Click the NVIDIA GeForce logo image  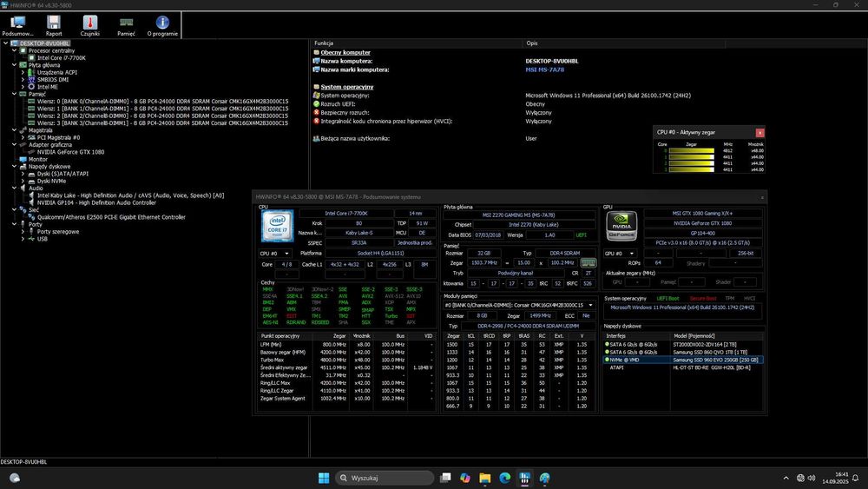[x=621, y=226]
